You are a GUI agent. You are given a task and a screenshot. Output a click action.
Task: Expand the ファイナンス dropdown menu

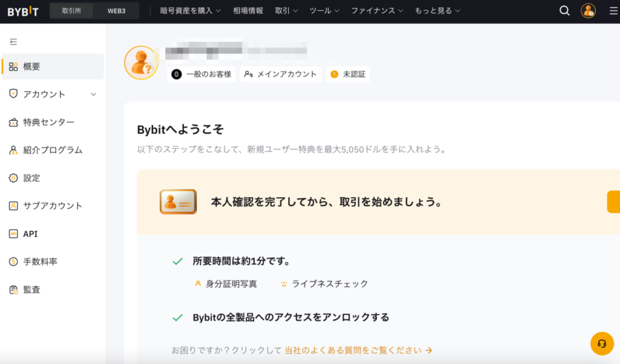(377, 11)
